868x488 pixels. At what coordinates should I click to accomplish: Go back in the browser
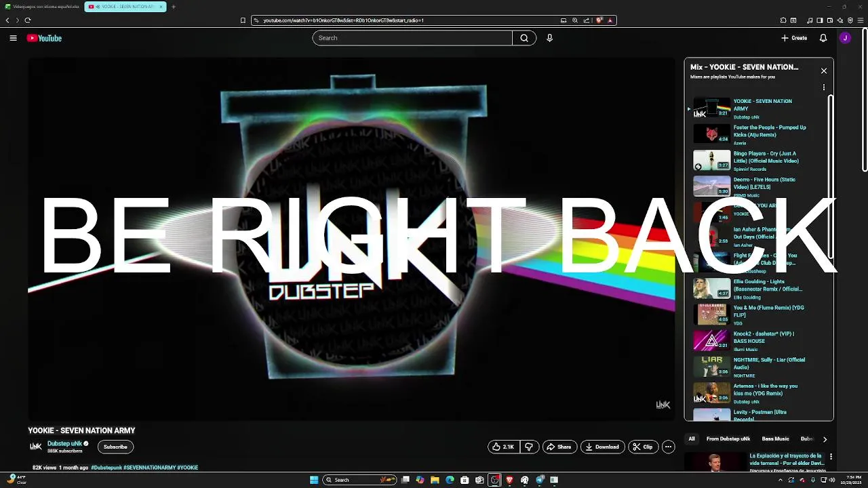coord(7,20)
